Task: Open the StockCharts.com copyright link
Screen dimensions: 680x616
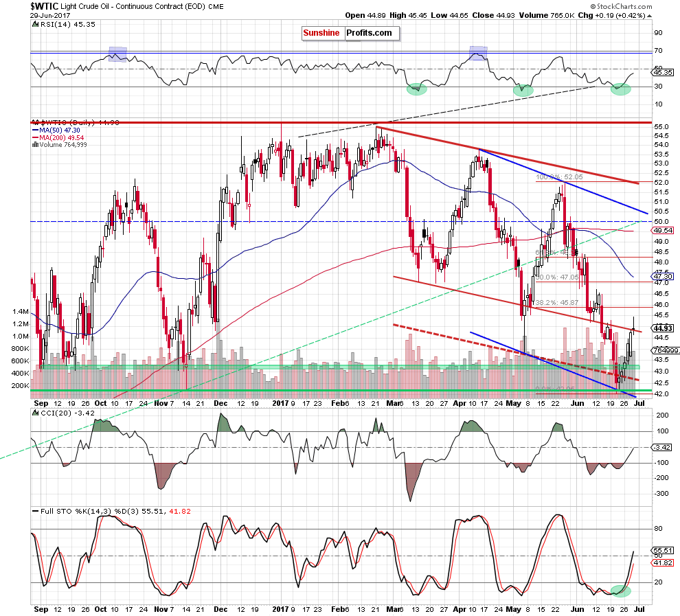Action: 621,6
